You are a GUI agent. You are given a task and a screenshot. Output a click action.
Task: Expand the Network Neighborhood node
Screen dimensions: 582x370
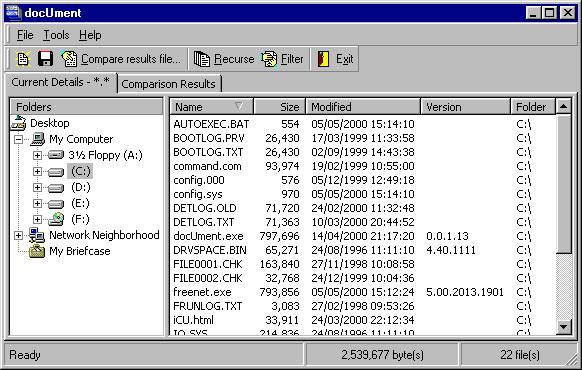tap(18, 235)
